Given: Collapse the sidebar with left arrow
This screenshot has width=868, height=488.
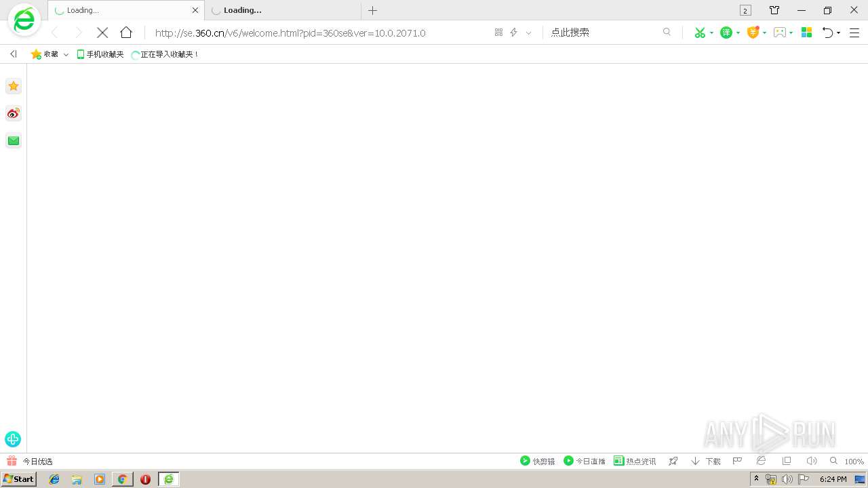Looking at the screenshot, I should tap(13, 54).
